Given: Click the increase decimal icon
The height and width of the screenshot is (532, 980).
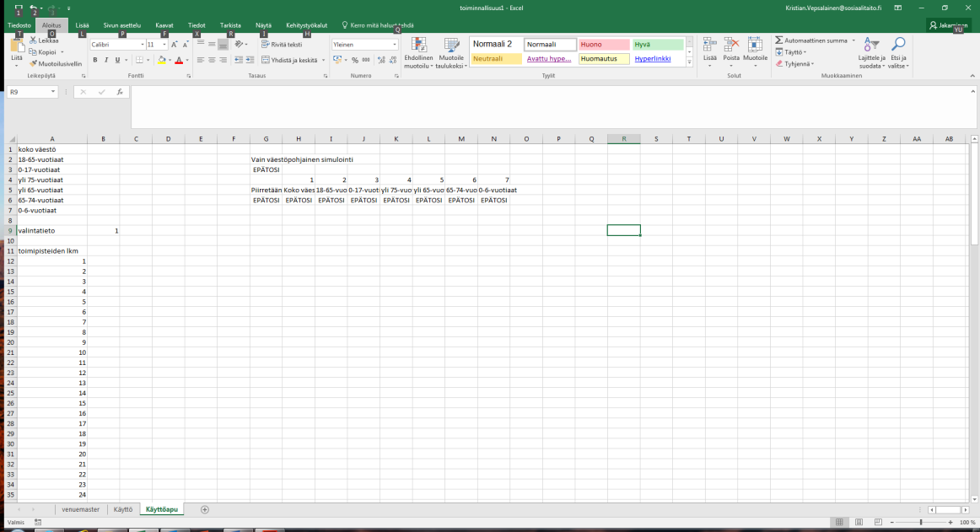Looking at the screenshot, I should [381, 60].
